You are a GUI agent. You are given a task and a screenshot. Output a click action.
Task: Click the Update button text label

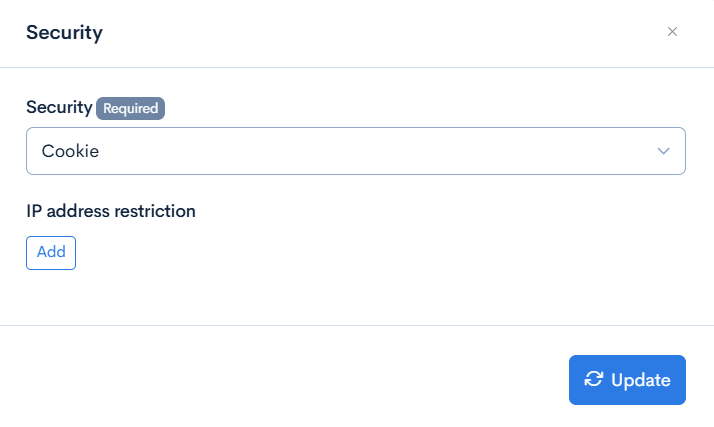click(x=640, y=380)
